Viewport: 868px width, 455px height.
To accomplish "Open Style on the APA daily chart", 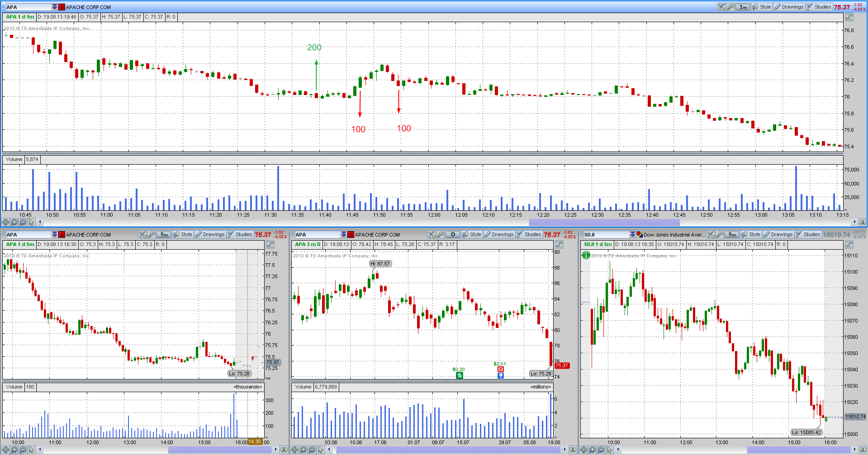I will click(472, 234).
